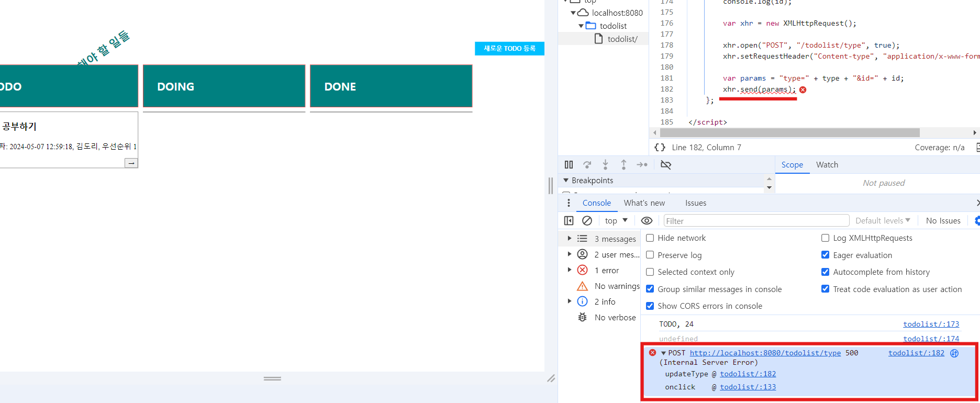Image resolution: width=980 pixels, height=403 pixels.
Task: Open Default levels dropdown
Action: pyautogui.click(x=883, y=221)
